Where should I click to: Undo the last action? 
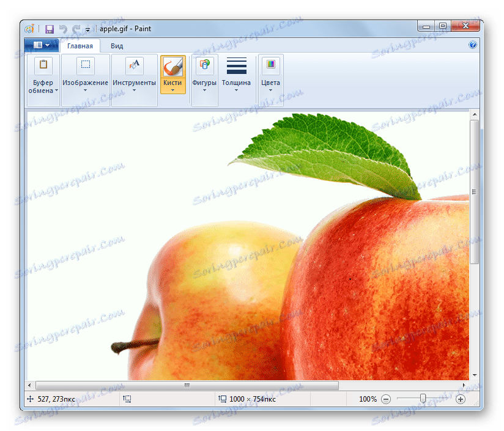[x=63, y=29]
